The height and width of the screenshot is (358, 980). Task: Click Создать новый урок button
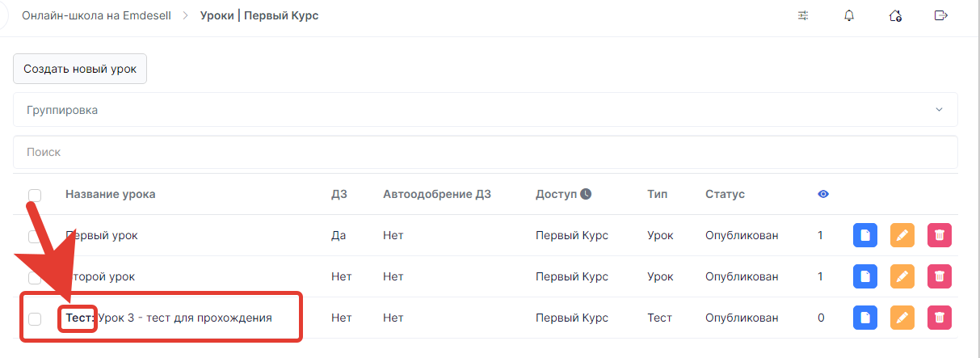coord(80,69)
